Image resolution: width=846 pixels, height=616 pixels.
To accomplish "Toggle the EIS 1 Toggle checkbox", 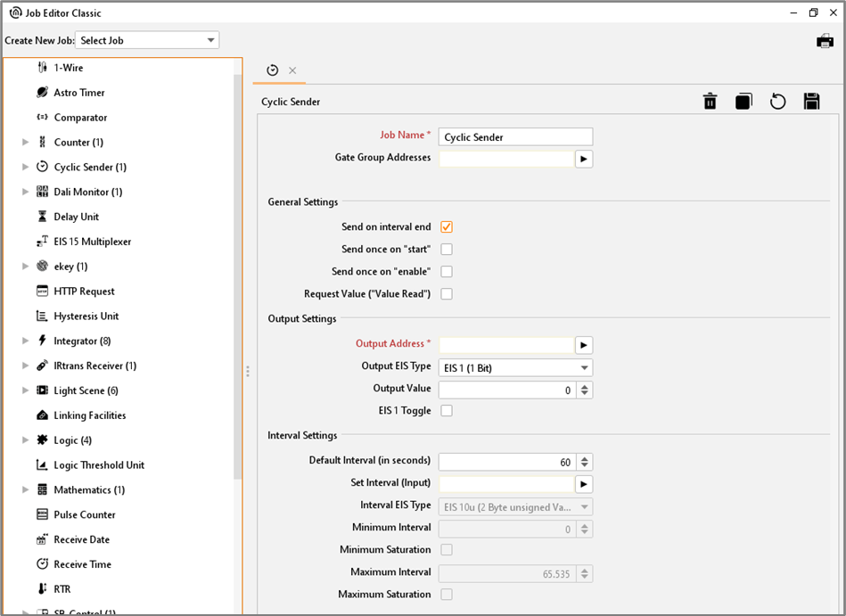I will coord(447,411).
